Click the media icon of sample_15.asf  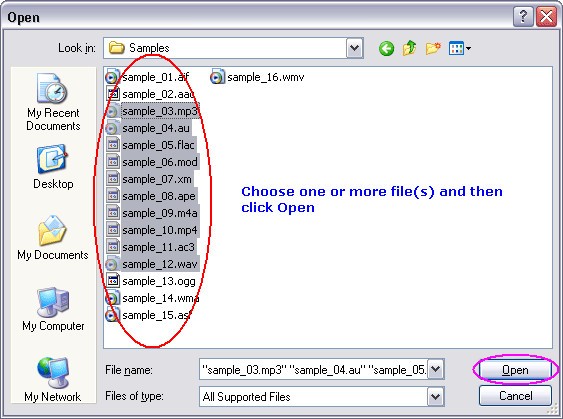coord(112,315)
